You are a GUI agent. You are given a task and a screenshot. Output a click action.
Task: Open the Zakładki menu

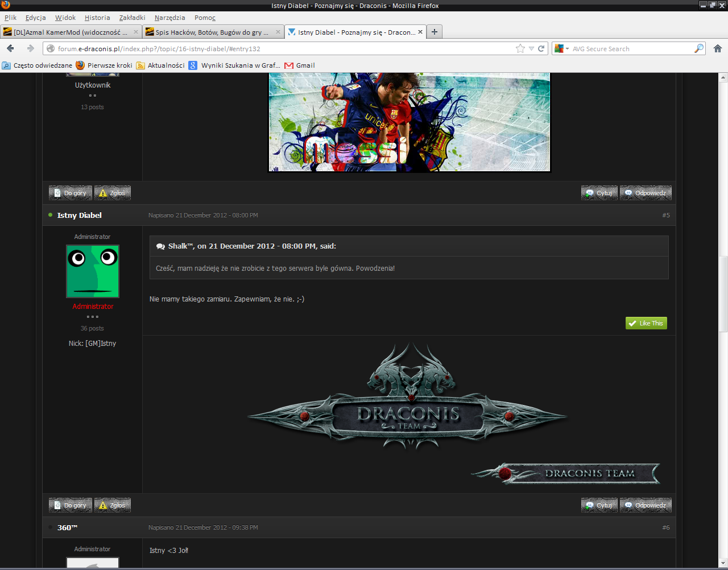[x=132, y=18]
